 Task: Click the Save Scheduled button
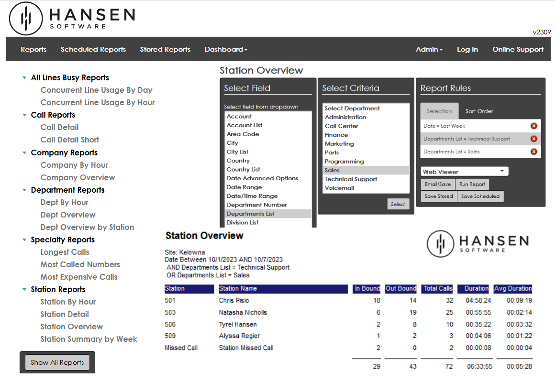[480, 196]
